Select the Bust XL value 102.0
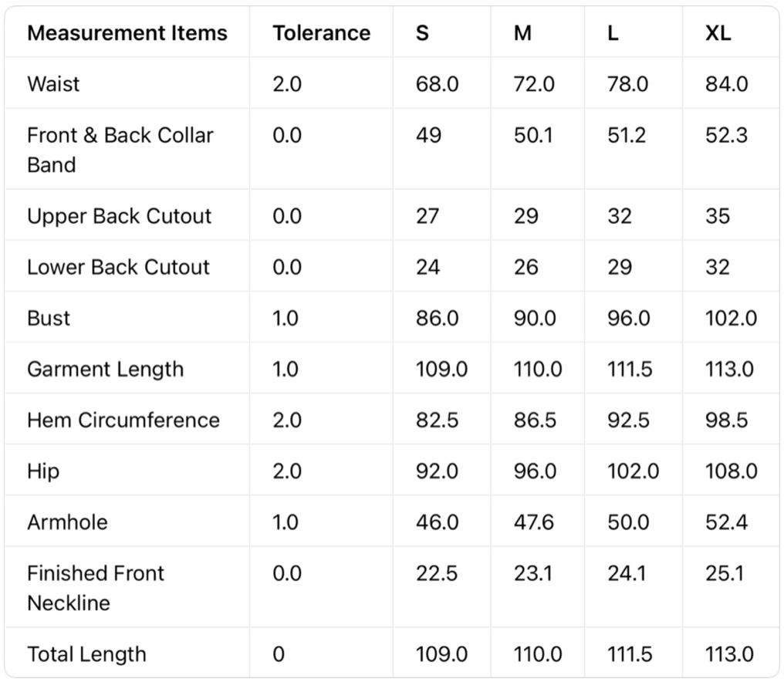The image size is (784, 682). 731,318
